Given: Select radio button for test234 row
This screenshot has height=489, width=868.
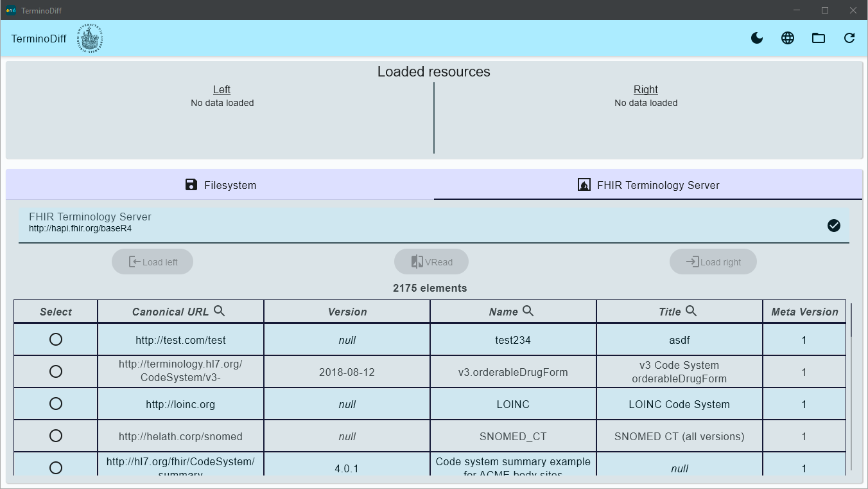Looking at the screenshot, I should (56, 339).
